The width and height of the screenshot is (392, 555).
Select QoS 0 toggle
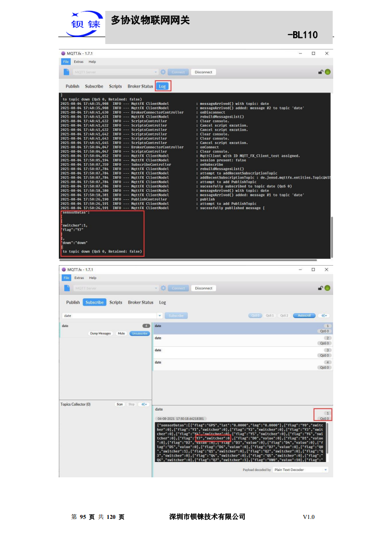(255, 316)
